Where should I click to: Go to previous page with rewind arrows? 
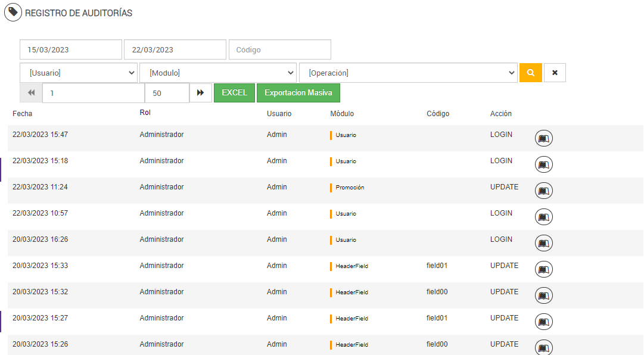31,93
